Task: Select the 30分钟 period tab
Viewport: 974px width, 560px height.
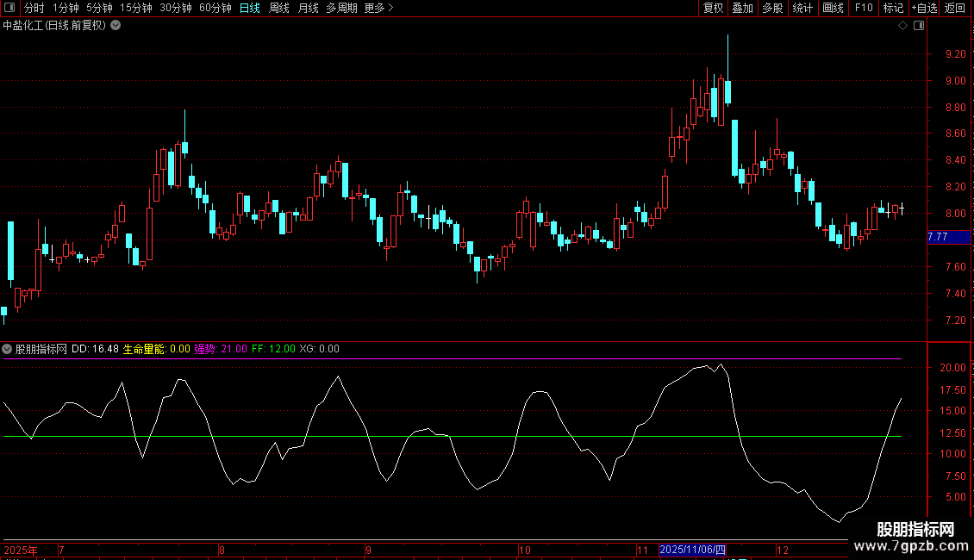Action: 176,8
